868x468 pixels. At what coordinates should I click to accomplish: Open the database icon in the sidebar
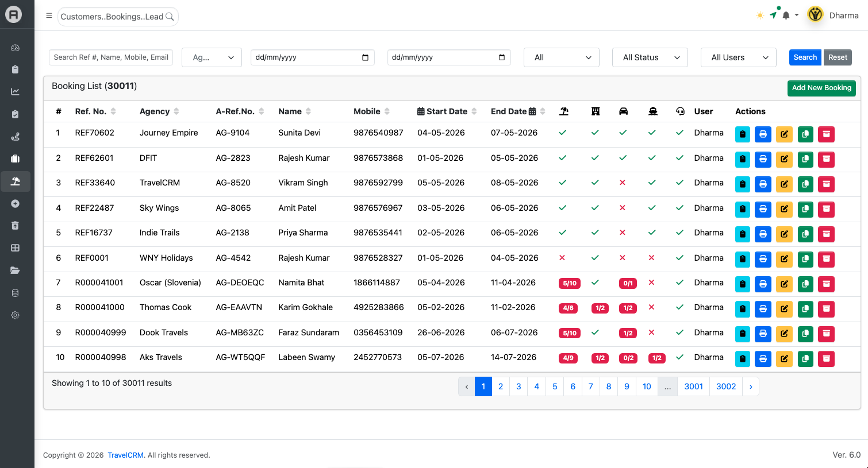coord(16,293)
